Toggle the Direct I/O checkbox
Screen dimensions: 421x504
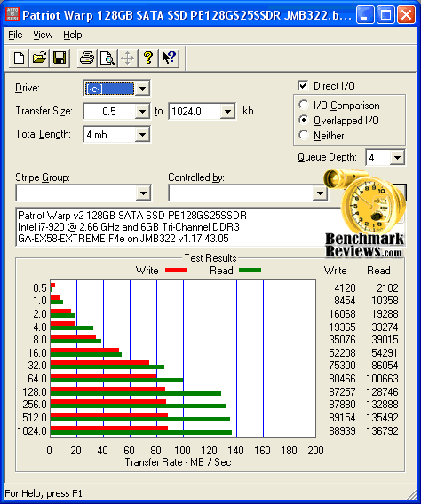coord(303,85)
